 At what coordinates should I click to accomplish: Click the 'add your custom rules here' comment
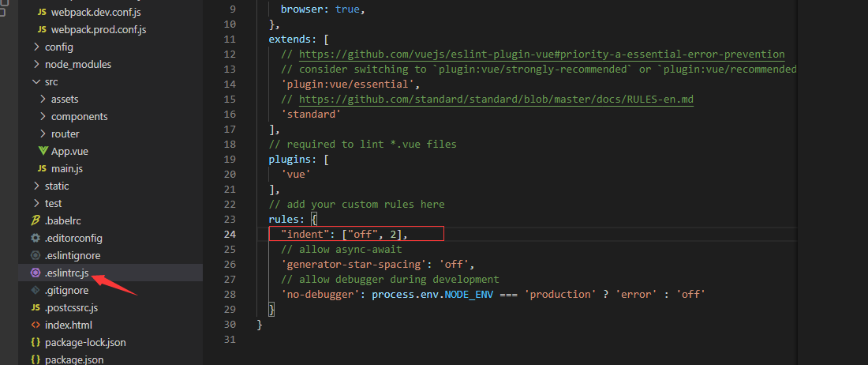pyautogui.click(x=366, y=205)
